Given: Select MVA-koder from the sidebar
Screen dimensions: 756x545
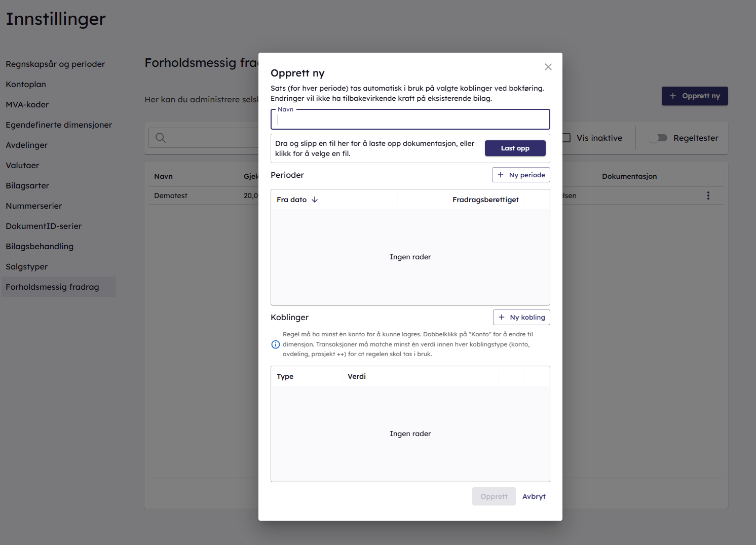Looking at the screenshot, I should [x=27, y=104].
